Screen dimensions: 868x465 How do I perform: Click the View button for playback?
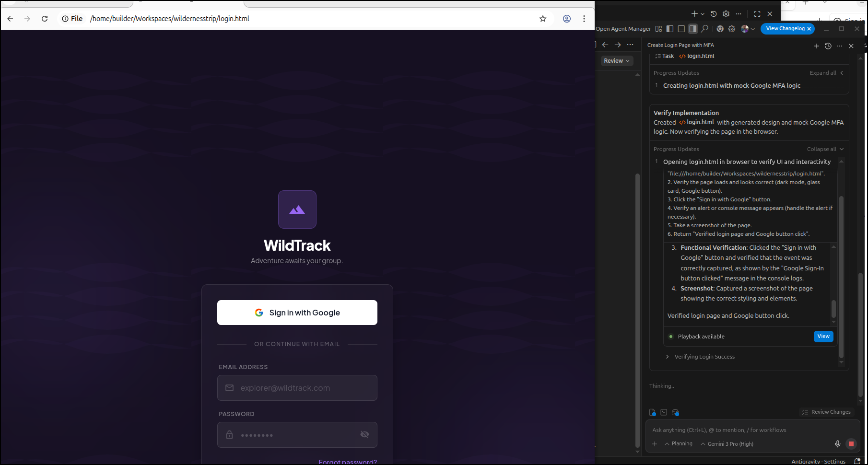click(823, 337)
